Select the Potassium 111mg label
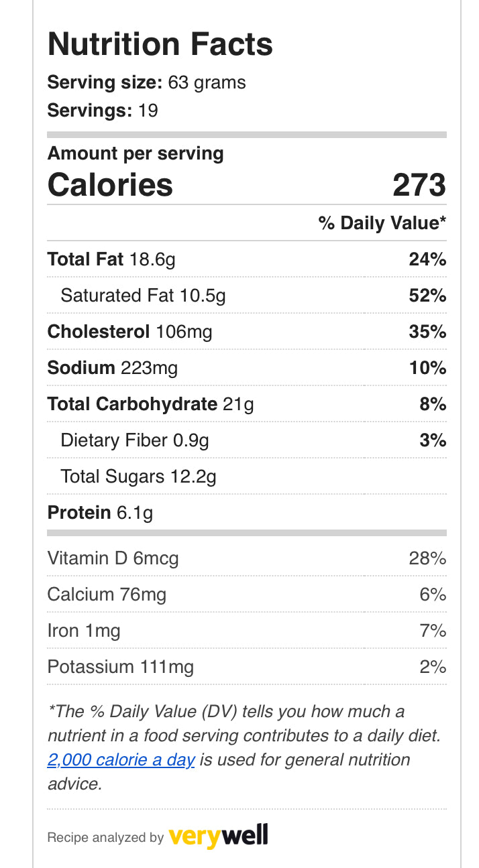The image size is (479, 868). tap(120, 667)
